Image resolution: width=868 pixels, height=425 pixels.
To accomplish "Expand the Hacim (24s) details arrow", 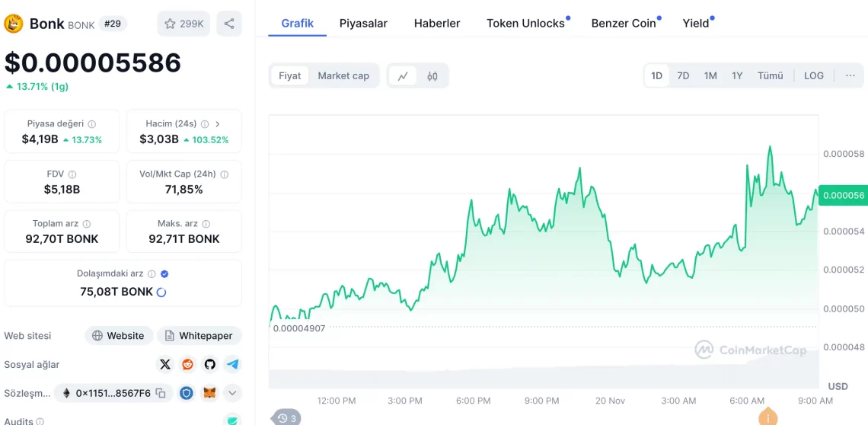I will 218,123.
